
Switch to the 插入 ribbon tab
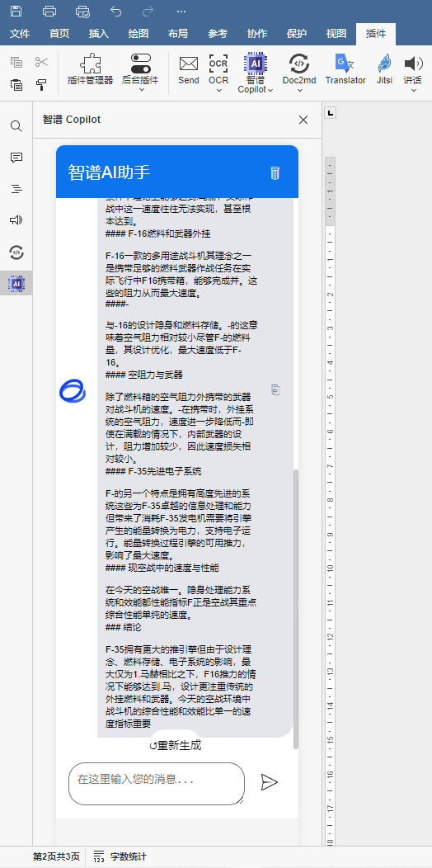coord(98,34)
